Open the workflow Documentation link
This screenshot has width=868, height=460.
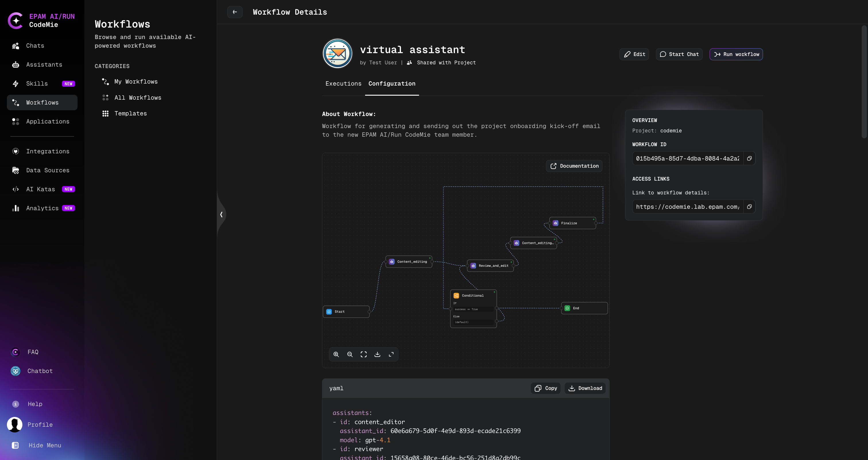(x=574, y=166)
